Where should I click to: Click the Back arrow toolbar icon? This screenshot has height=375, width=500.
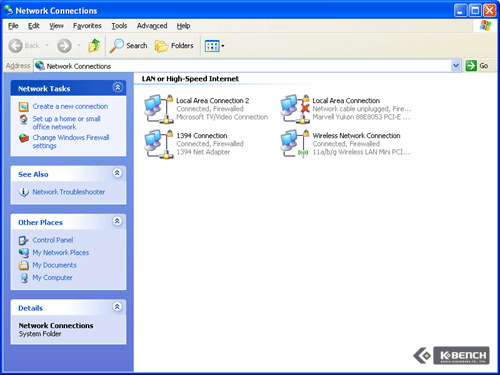point(15,46)
